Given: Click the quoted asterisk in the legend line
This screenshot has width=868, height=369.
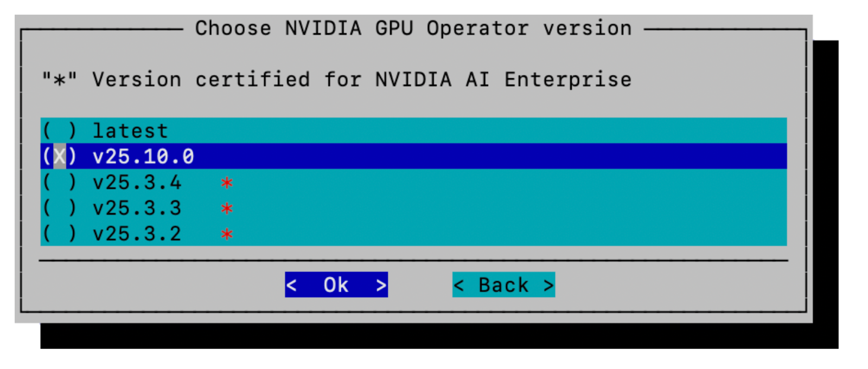Looking at the screenshot, I should tap(60, 80).
